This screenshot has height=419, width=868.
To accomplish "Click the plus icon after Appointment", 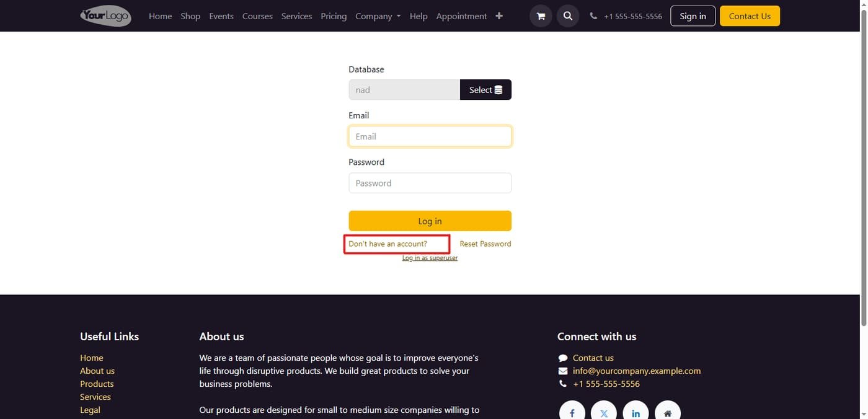I will pos(499,16).
